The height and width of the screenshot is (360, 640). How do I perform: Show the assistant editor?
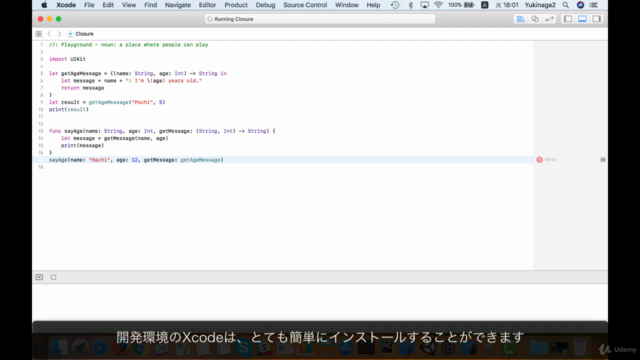coord(535,19)
